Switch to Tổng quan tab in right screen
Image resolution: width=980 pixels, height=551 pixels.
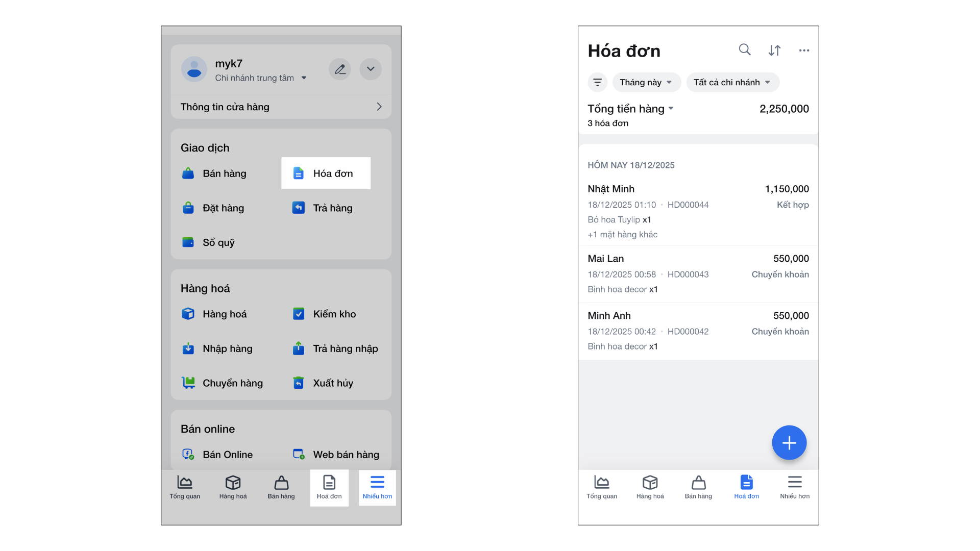pyautogui.click(x=601, y=487)
